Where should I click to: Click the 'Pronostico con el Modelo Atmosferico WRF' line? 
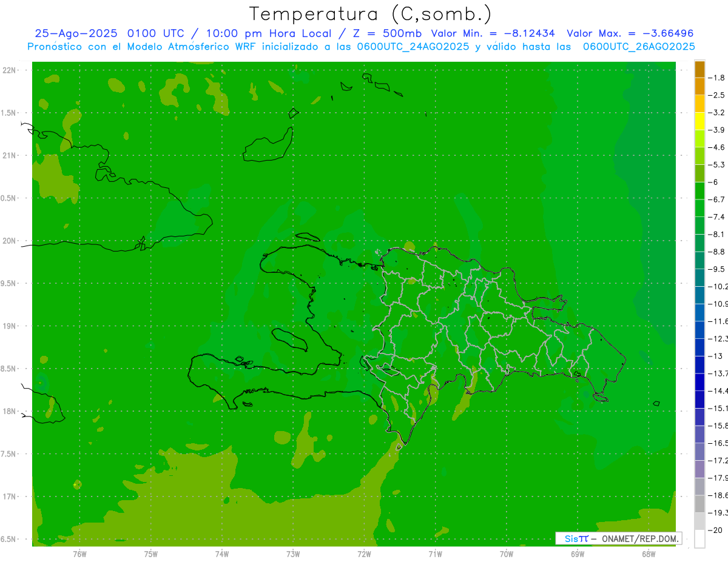click(143, 47)
